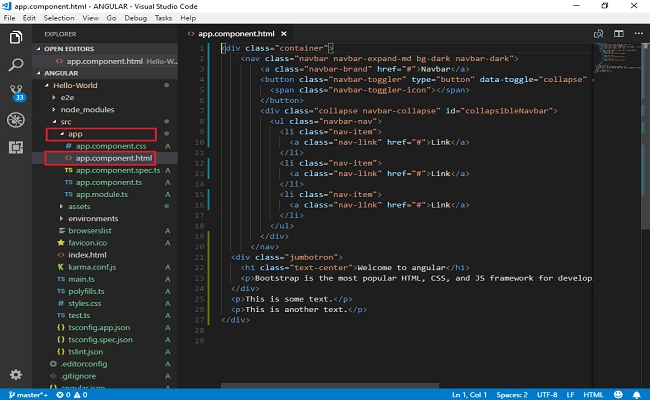Place cursor on line 22 Welcome to angular
The height and width of the screenshot is (400, 650).
(401, 268)
